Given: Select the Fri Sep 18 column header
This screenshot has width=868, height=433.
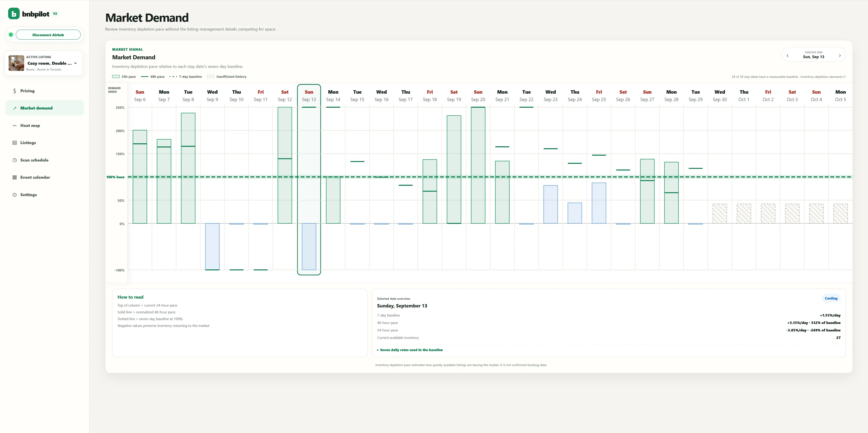Looking at the screenshot, I should point(430,96).
